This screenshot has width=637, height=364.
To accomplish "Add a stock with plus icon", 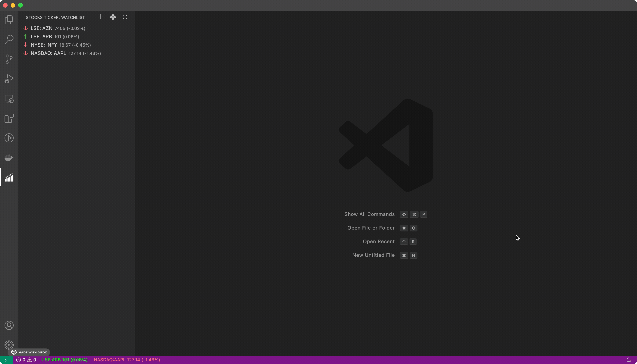I will tap(101, 17).
